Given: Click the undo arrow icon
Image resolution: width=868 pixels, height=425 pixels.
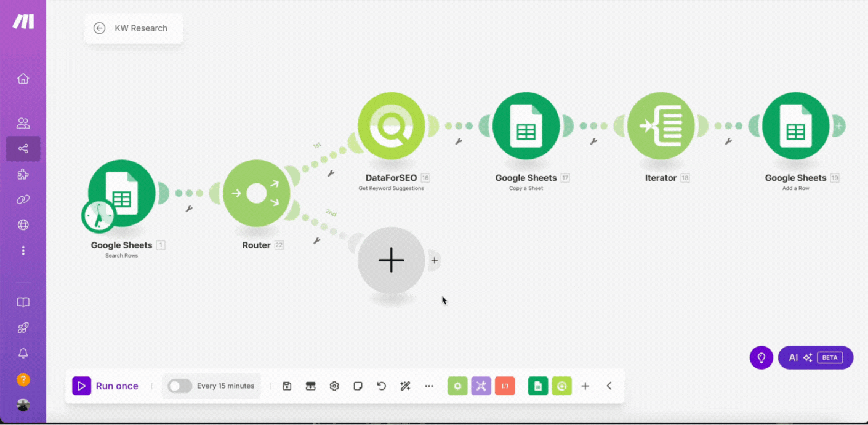Looking at the screenshot, I should point(382,386).
